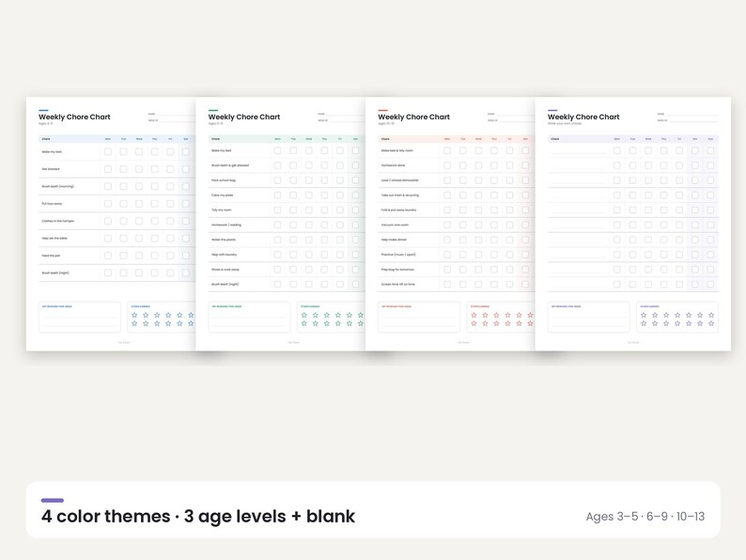Select the 'Prep bag for tomorrow' chore text
Screen dimensions: 746x560
tap(397, 270)
